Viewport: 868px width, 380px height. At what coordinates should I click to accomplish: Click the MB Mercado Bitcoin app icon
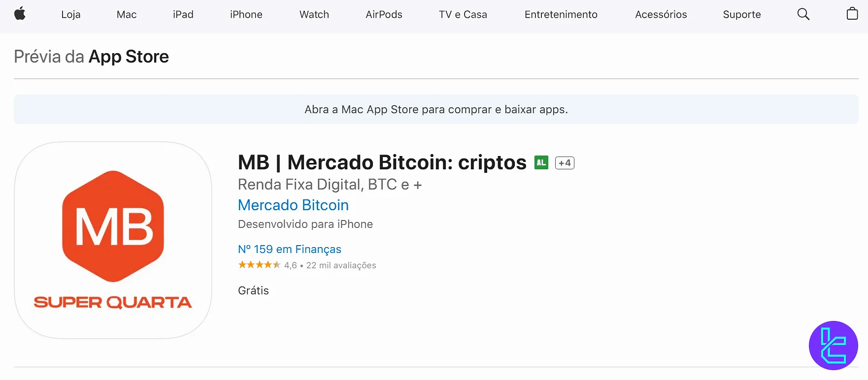coord(113,240)
